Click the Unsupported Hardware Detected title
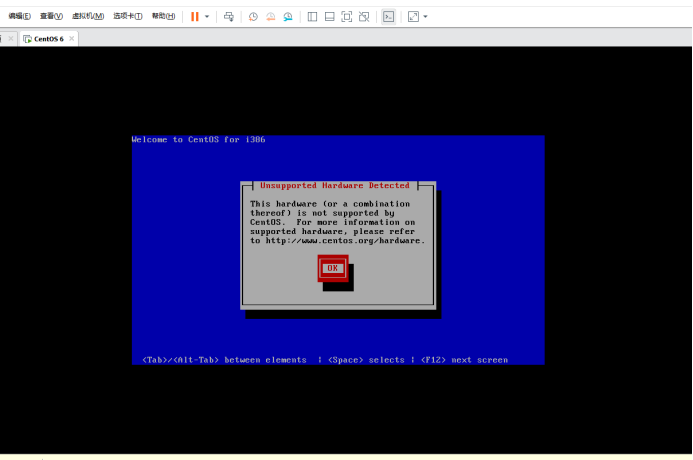Screen dimensions: 693x460 click(335, 186)
